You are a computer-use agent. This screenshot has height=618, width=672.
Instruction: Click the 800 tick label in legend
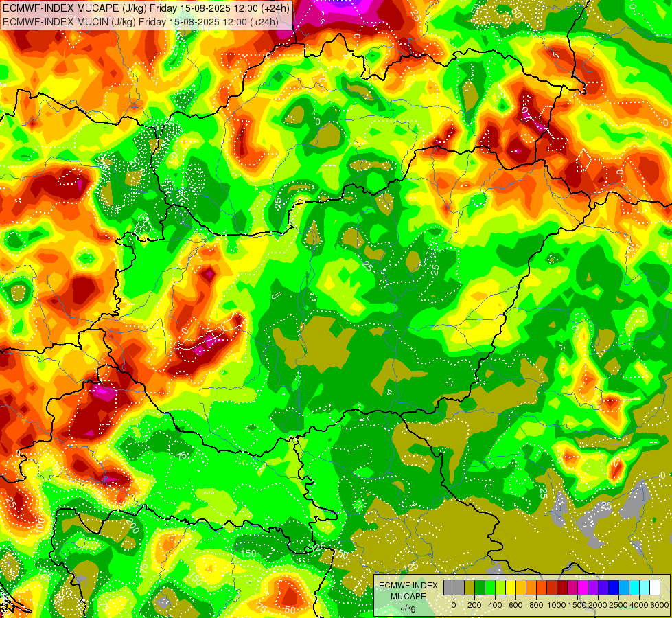click(536, 605)
